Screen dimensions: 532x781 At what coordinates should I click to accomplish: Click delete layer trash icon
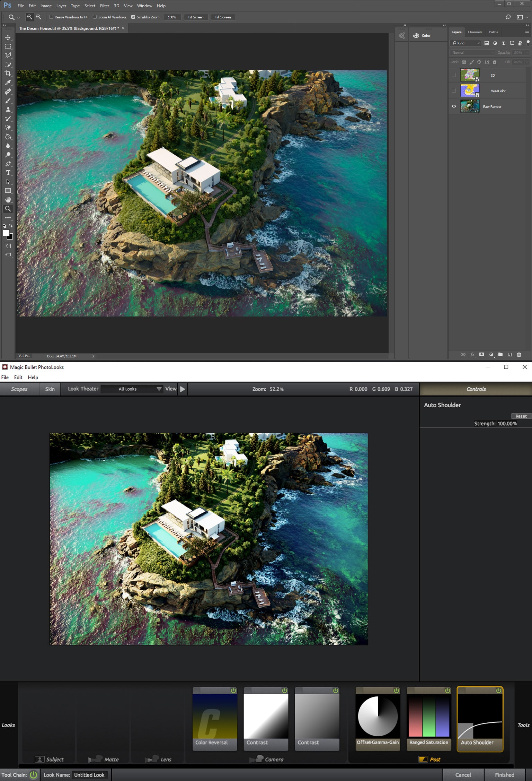(519, 354)
